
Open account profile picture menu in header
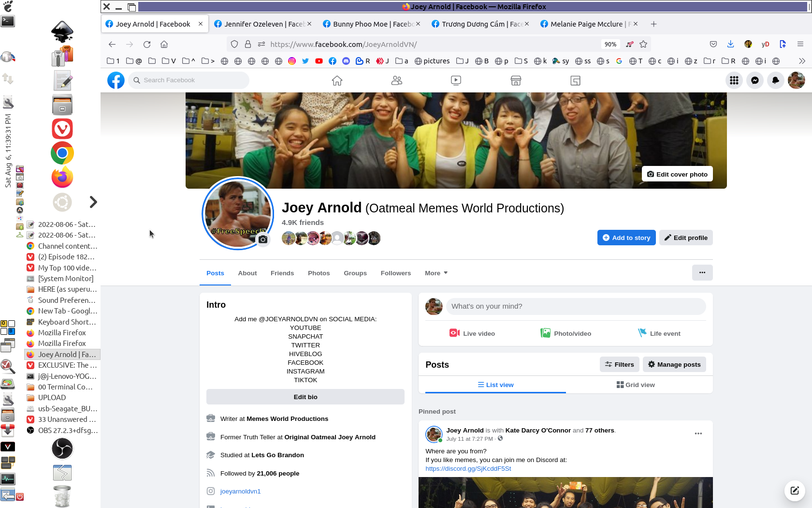click(x=797, y=80)
